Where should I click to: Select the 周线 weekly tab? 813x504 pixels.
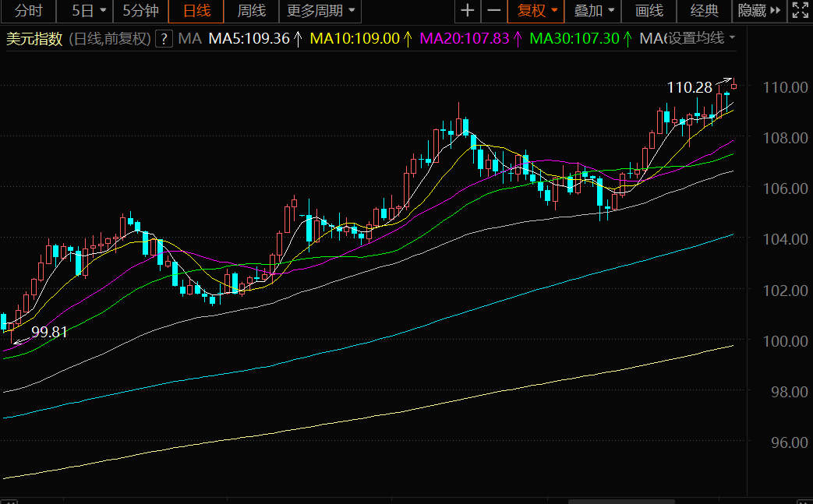(251, 11)
